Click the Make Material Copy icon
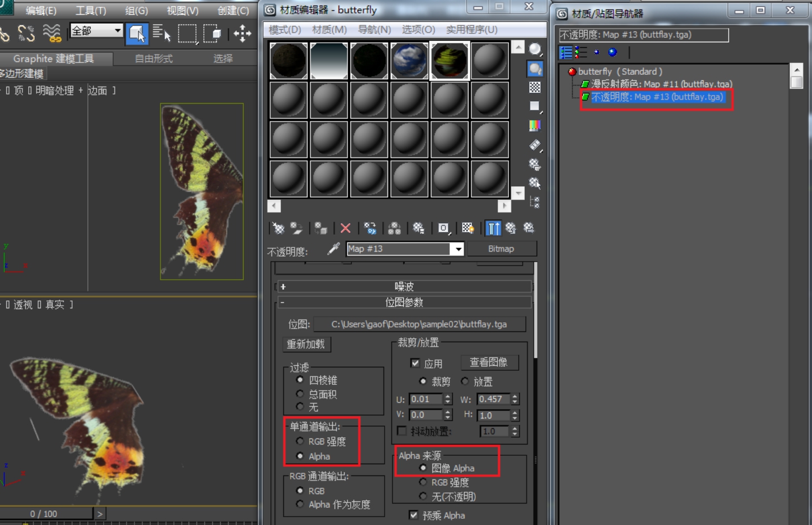812x525 pixels. click(370, 228)
